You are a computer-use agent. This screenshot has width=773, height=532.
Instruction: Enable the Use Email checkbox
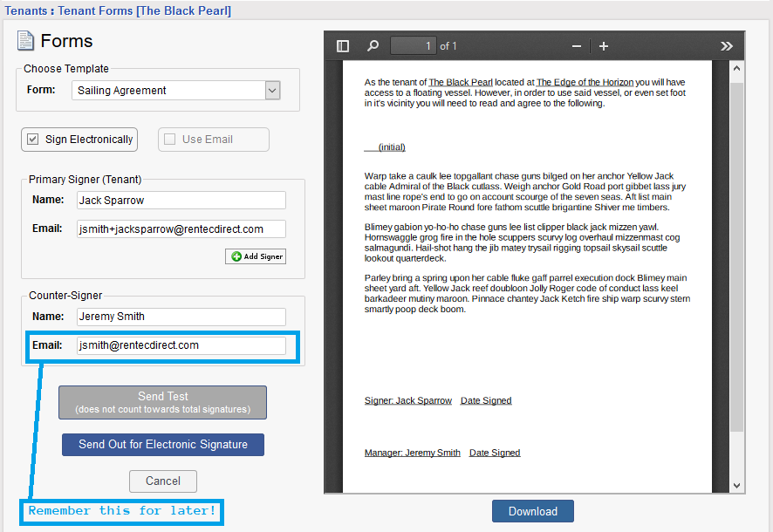pos(170,140)
